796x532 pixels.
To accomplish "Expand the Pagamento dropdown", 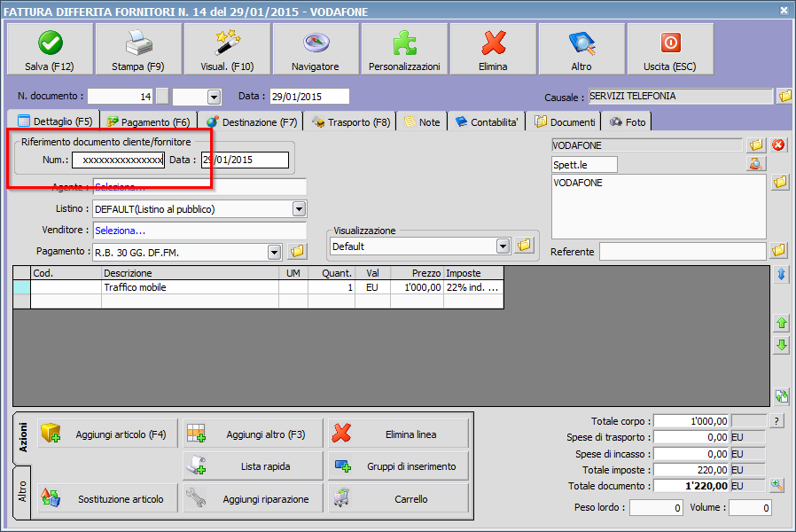I will coord(274,252).
